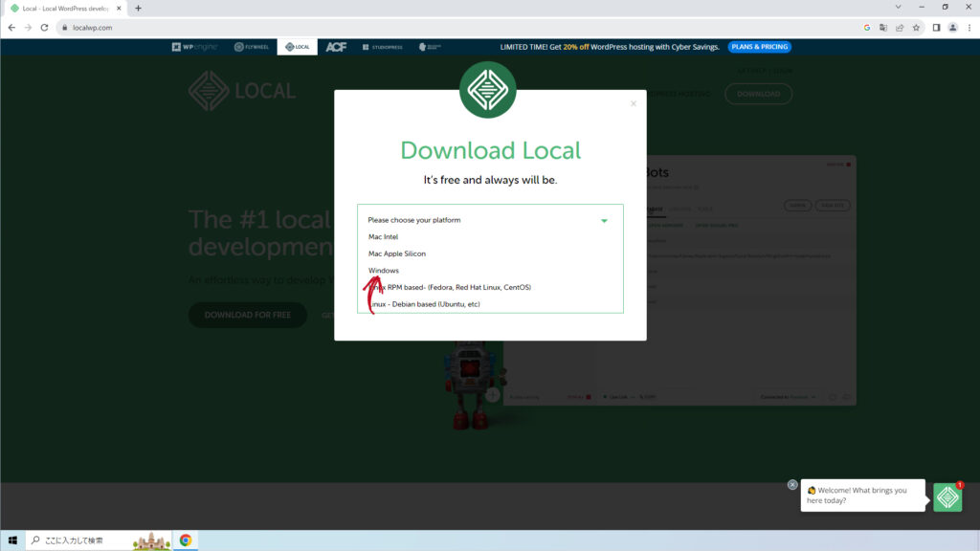980x551 pixels.
Task: Open the Genesis logo link in top bar
Action: point(430,47)
